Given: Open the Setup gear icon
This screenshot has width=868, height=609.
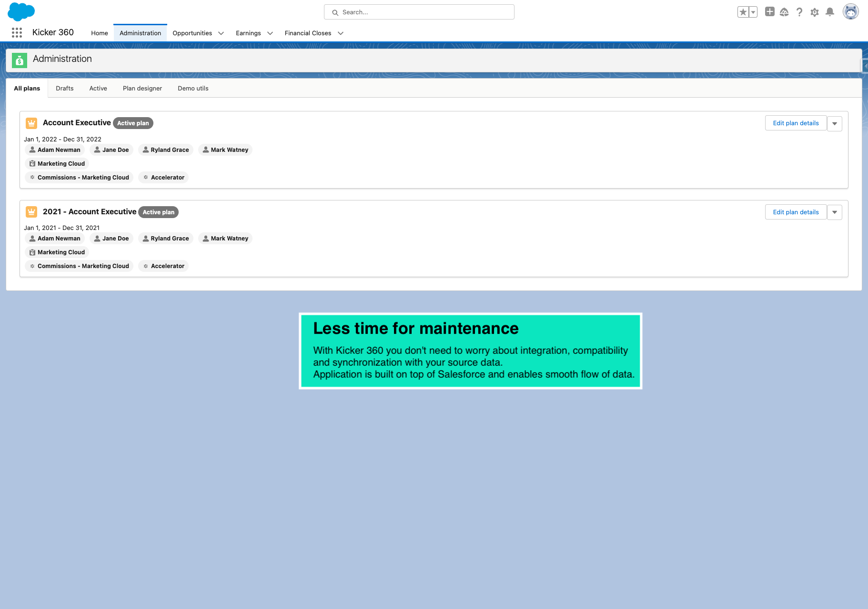Looking at the screenshot, I should [x=815, y=12].
